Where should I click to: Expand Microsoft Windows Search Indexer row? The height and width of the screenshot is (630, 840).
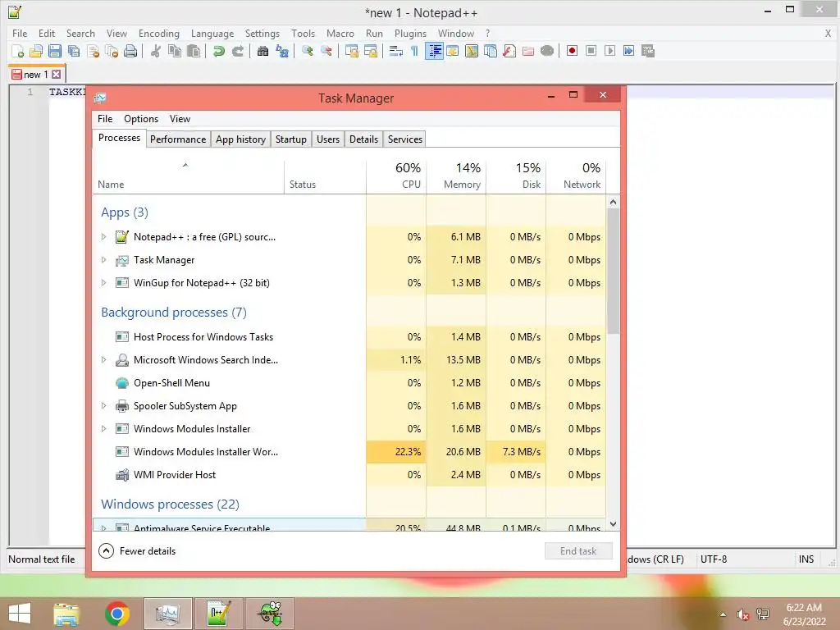click(104, 360)
